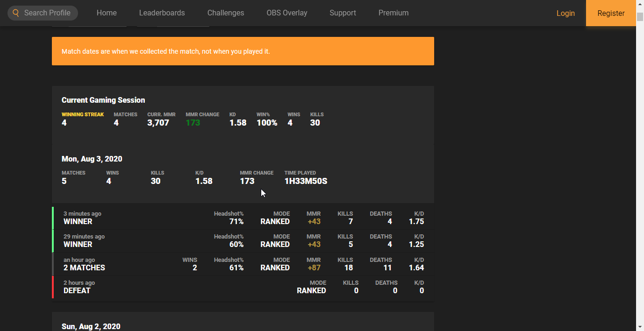Navigate to OBS Overlay
Image resolution: width=644 pixels, height=331 pixels.
coord(287,13)
